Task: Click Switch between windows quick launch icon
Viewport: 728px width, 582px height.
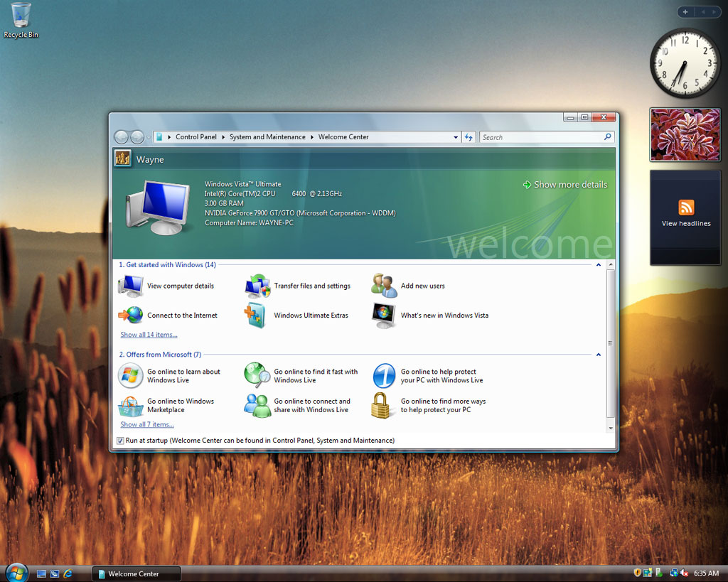Action: (x=54, y=573)
